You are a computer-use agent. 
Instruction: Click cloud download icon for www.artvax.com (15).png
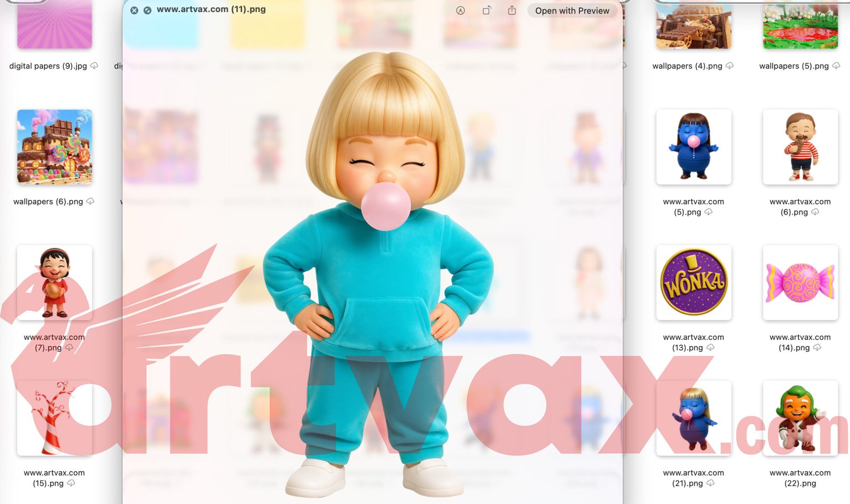(71, 483)
